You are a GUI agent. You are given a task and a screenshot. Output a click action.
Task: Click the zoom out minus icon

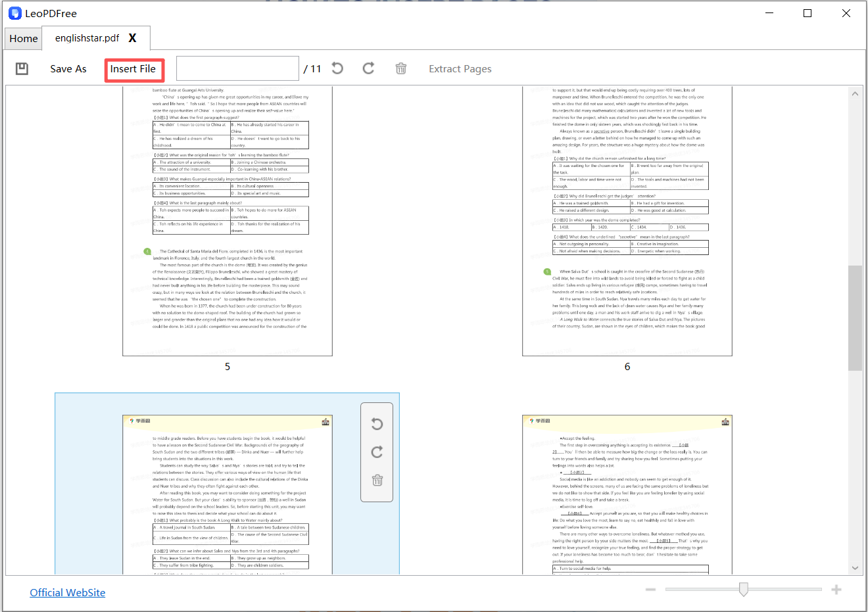tap(650, 589)
